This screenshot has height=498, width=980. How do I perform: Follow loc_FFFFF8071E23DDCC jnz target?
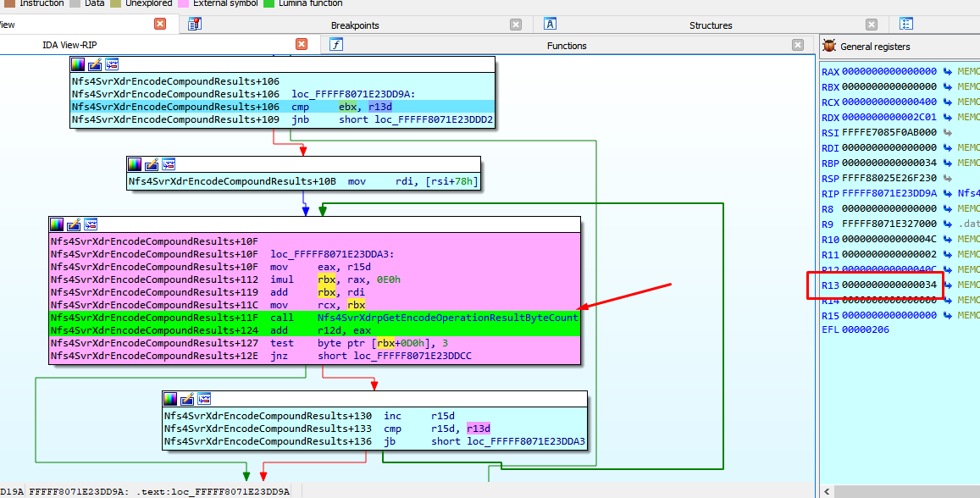(412, 356)
